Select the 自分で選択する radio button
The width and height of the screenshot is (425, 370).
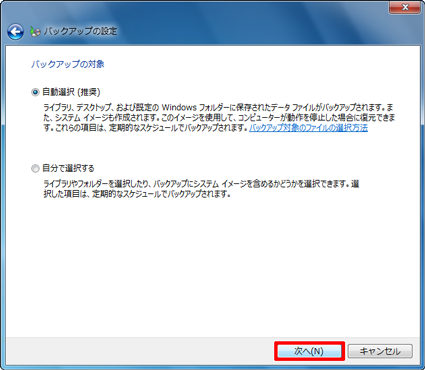pos(35,169)
